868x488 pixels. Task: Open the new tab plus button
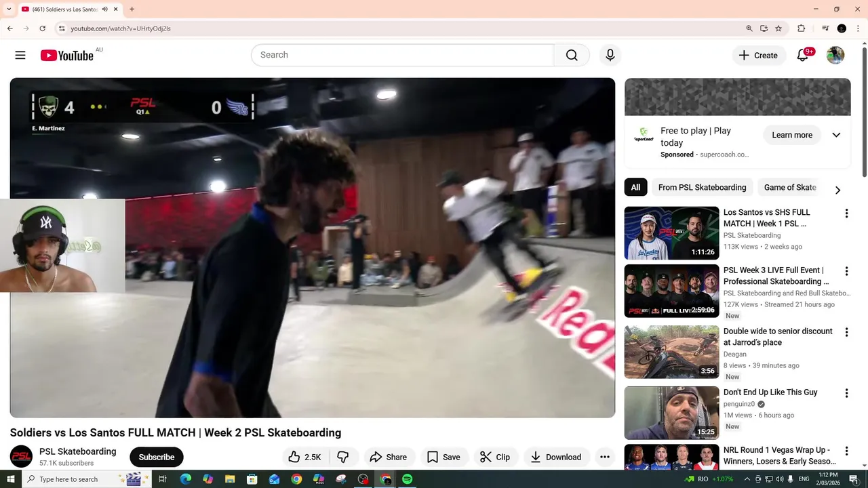132,9
